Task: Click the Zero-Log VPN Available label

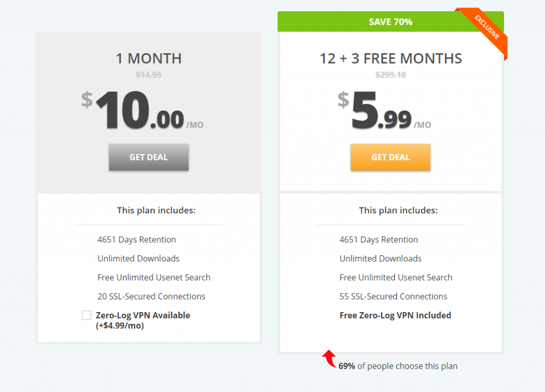Action: click(143, 315)
